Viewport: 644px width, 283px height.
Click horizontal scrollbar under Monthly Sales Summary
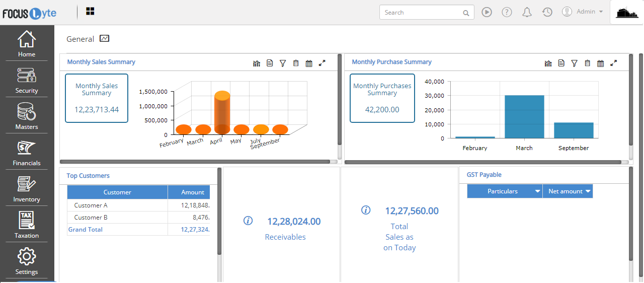195,162
